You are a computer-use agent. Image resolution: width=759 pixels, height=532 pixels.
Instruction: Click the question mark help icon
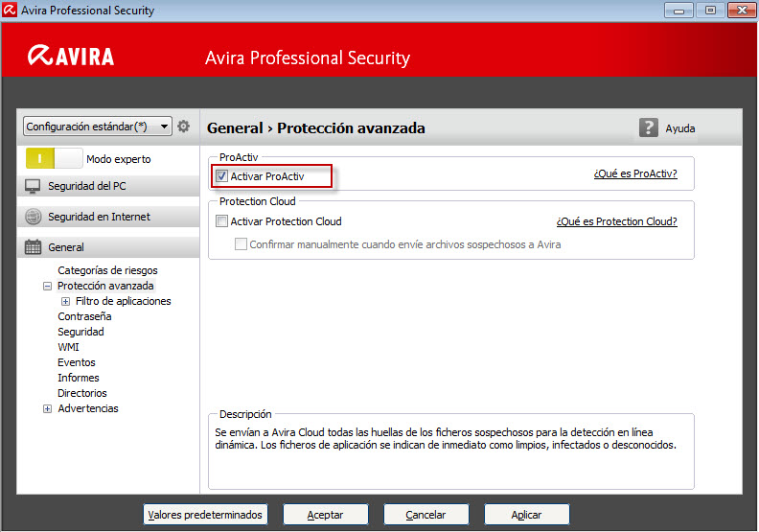click(x=648, y=127)
